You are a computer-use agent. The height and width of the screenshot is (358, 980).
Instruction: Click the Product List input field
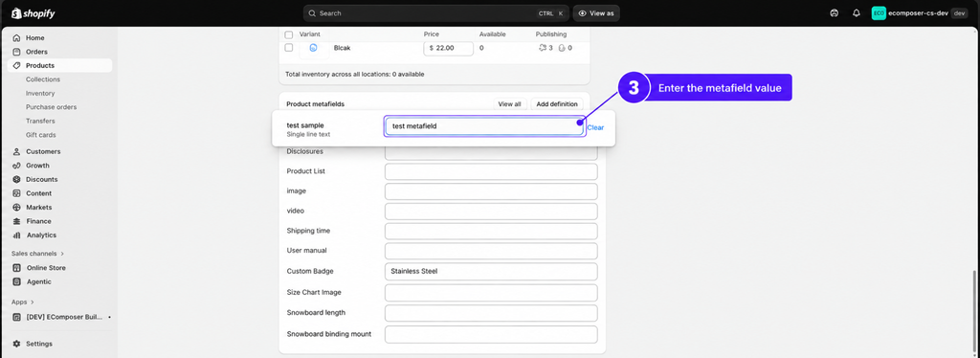(x=491, y=171)
